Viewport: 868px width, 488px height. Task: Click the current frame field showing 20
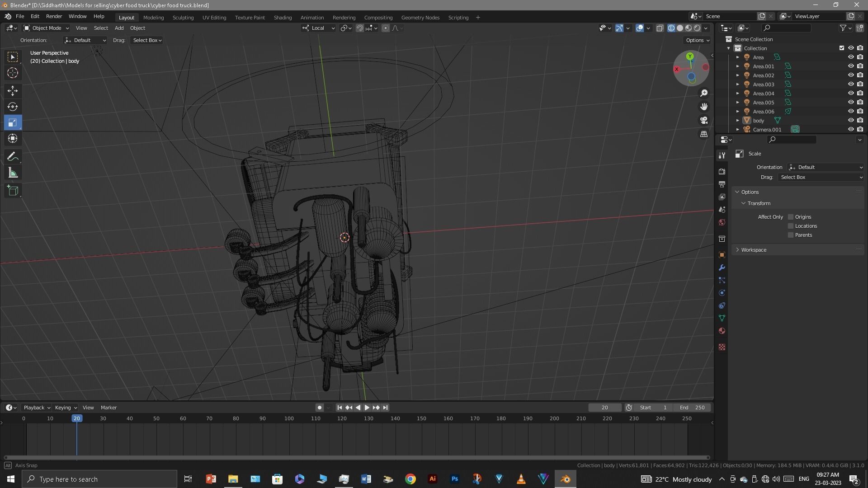605,408
